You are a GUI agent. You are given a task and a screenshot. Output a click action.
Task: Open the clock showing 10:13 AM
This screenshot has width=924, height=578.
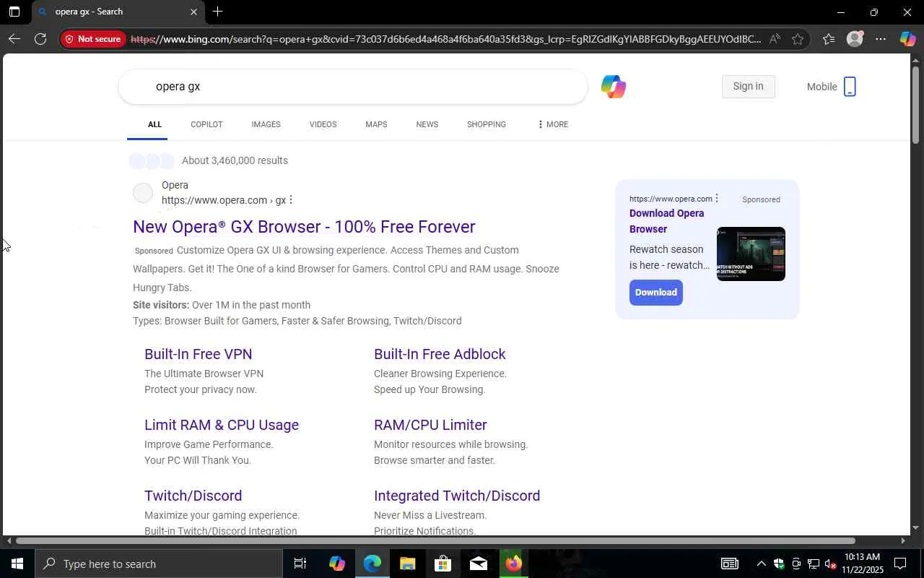[x=862, y=564]
